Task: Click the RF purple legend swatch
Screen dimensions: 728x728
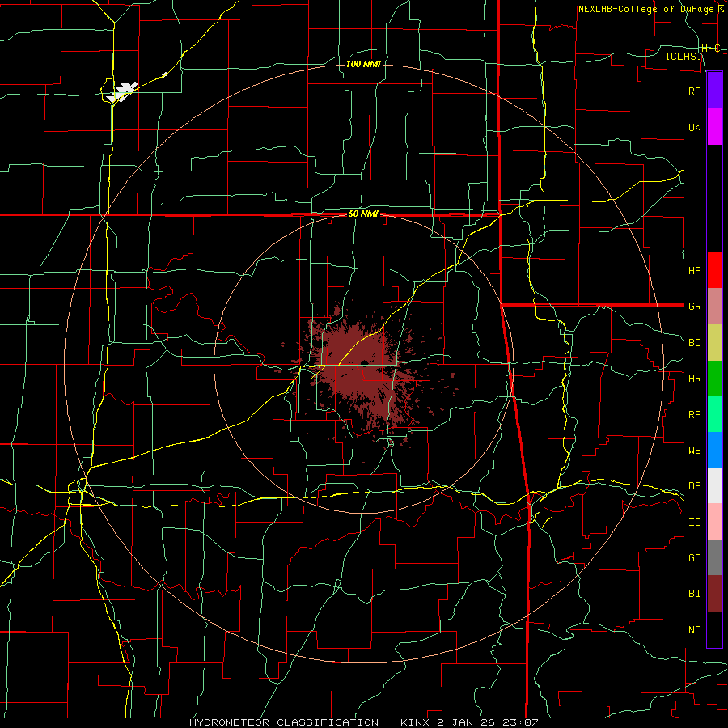Action: coord(714,91)
